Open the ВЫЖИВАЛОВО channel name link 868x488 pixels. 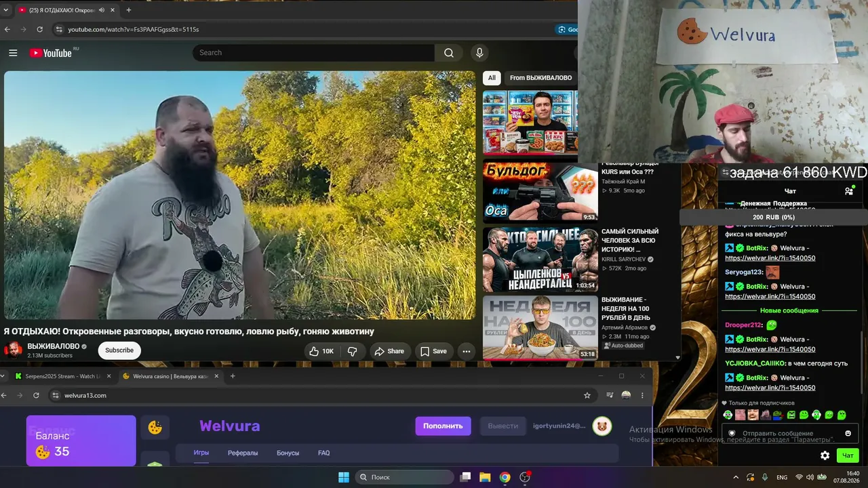point(54,346)
